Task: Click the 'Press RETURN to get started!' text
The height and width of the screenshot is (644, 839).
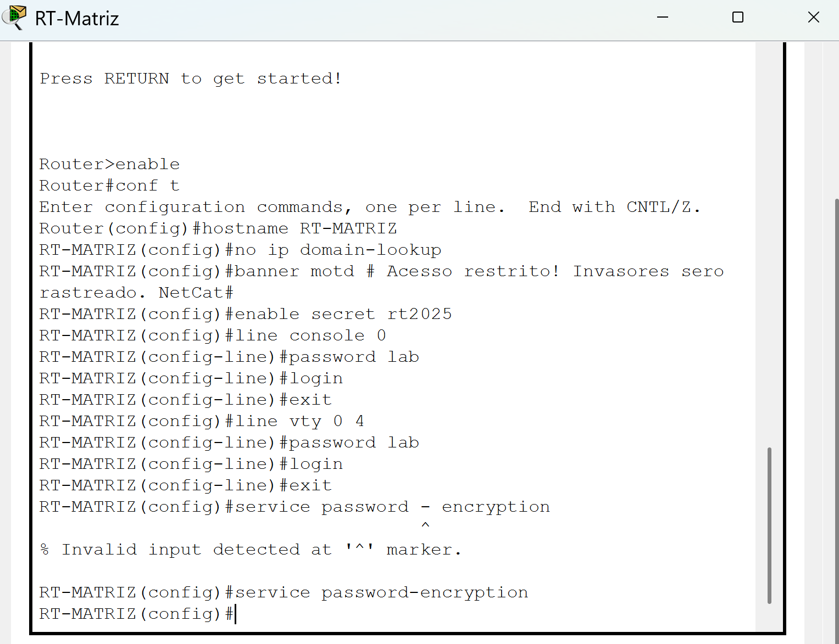Action: (x=191, y=79)
